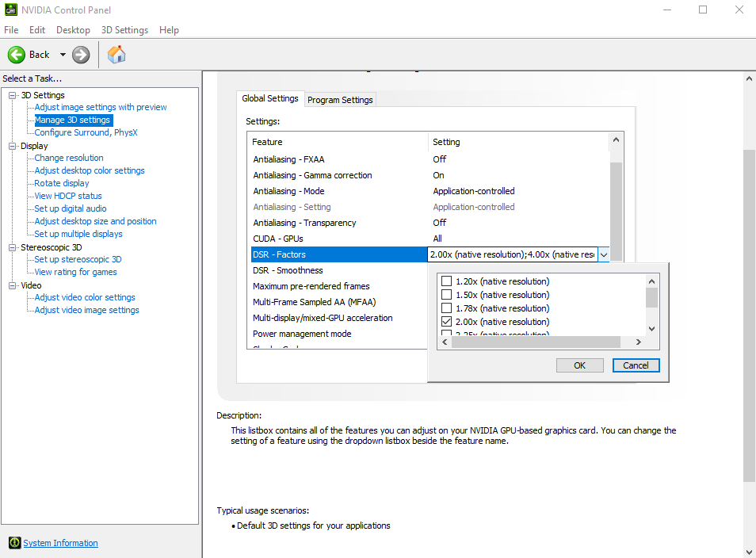Click main panel scroll down arrow

coord(749,552)
